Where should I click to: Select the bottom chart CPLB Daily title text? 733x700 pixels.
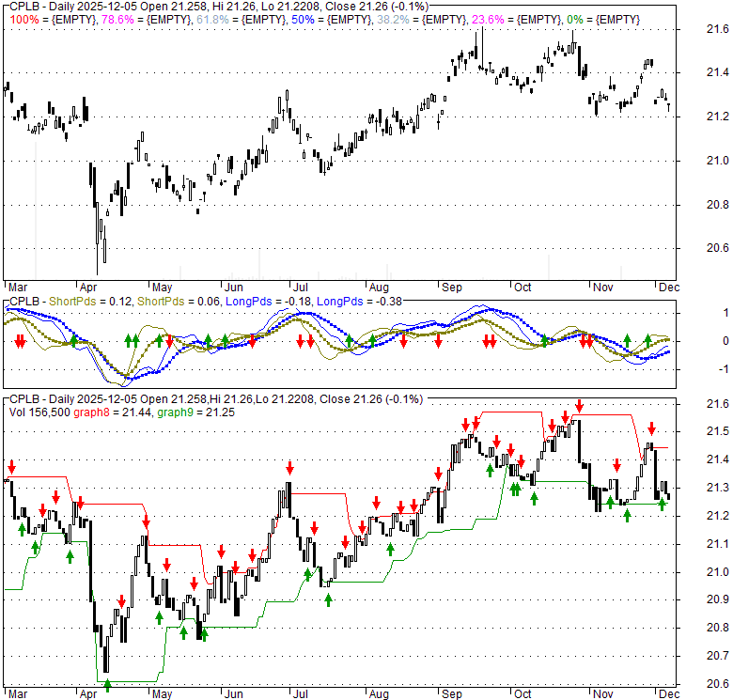click(x=216, y=399)
